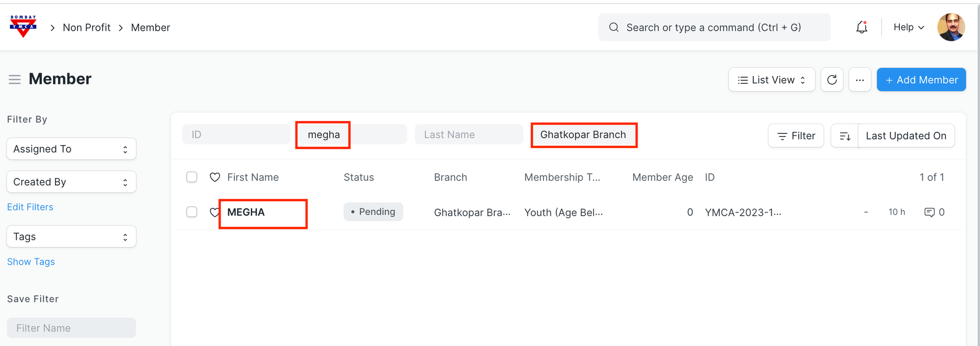Open the Tags dropdown
The width and height of the screenshot is (980, 346).
coord(71,237)
